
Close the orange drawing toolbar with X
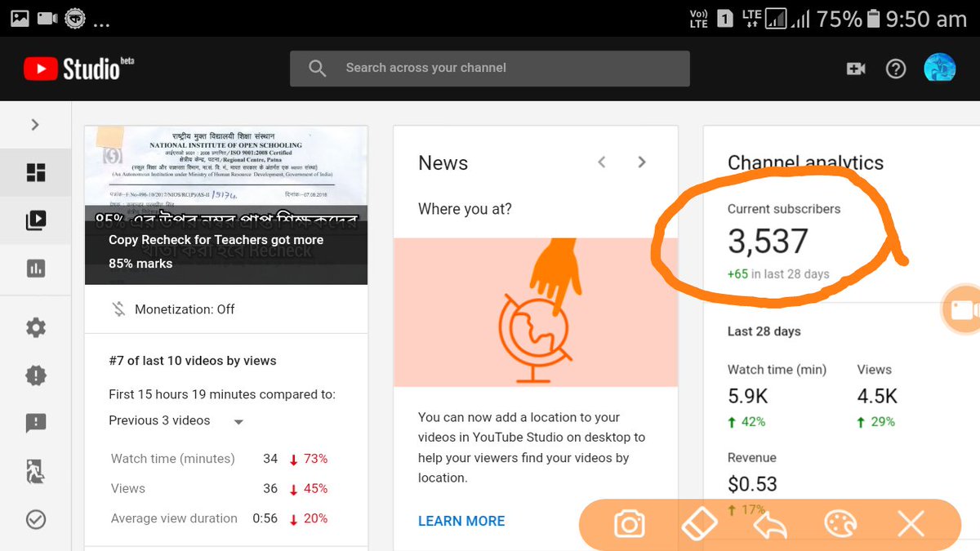(x=909, y=524)
